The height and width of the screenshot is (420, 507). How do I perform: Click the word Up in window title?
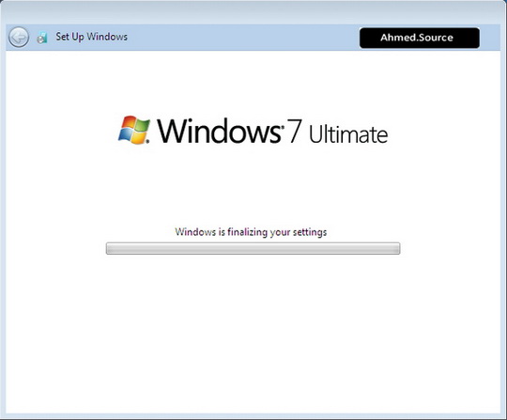coord(78,37)
